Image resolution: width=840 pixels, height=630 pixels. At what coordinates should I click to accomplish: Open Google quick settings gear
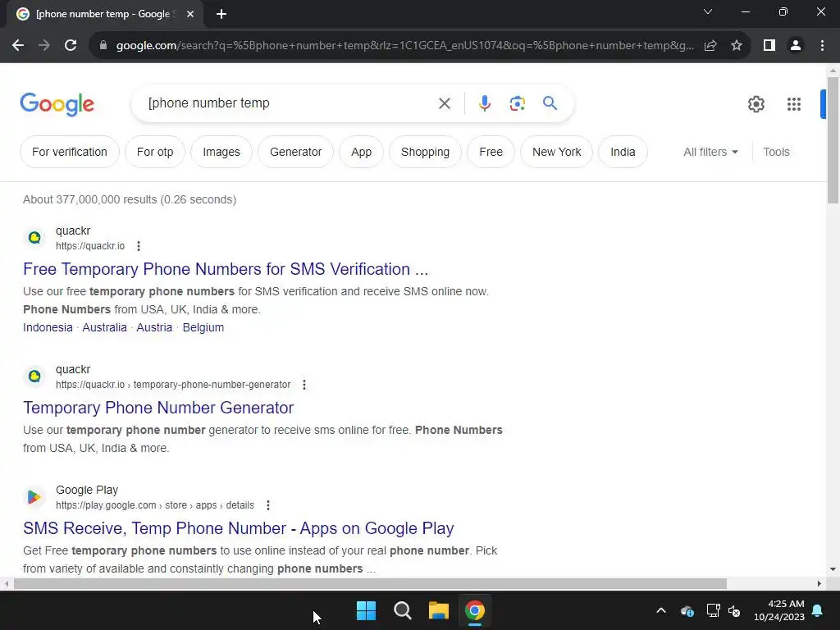[756, 104]
